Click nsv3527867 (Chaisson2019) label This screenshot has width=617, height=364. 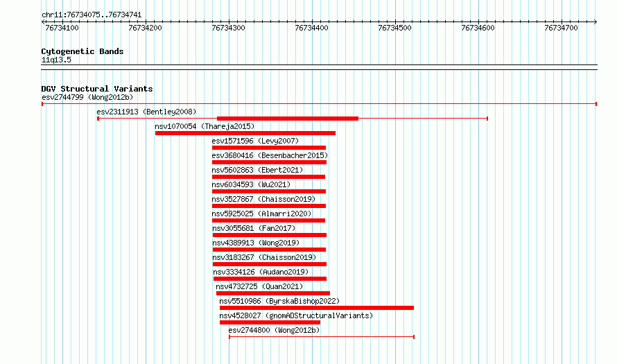(x=263, y=199)
